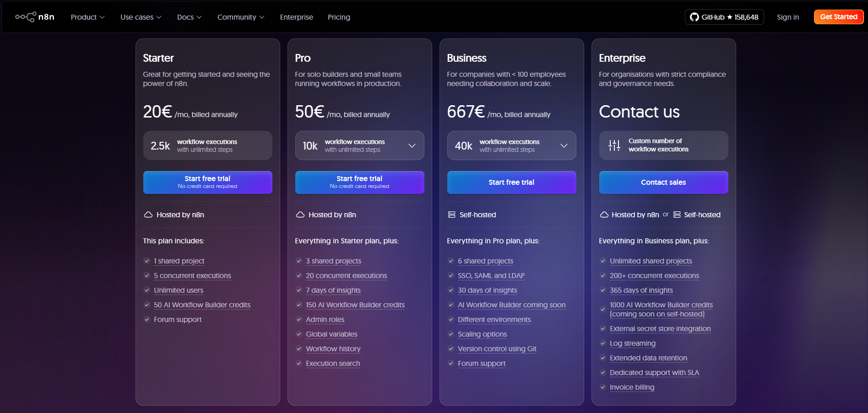Open the SSO, SAML and LDAP feature link

pos(491,275)
